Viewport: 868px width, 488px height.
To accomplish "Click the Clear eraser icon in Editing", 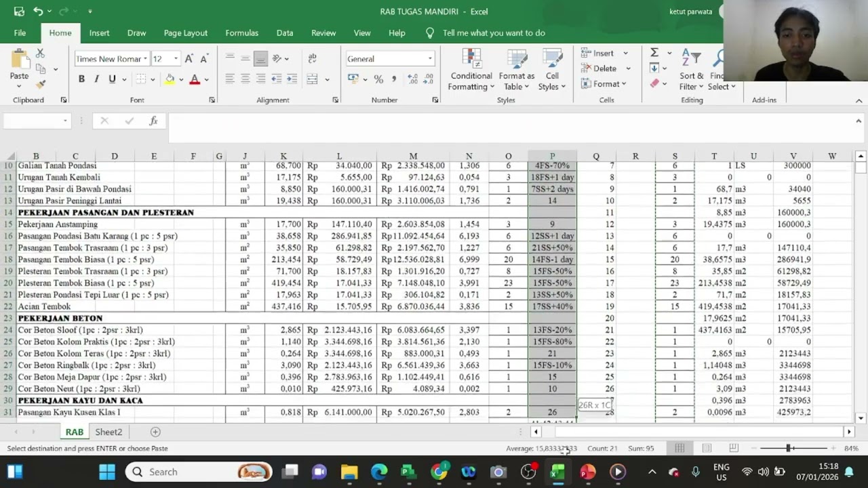I will click(x=654, y=83).
